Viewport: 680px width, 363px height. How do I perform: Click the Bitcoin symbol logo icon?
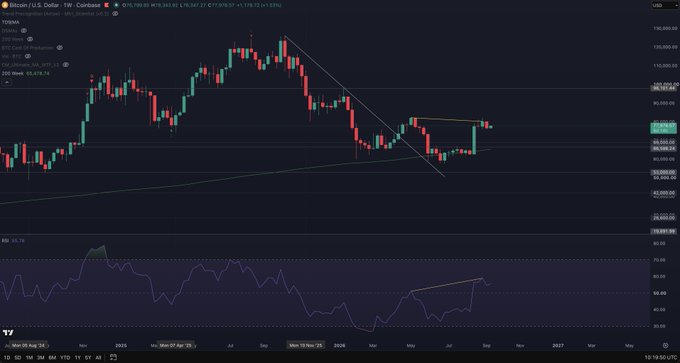point(4,5)
